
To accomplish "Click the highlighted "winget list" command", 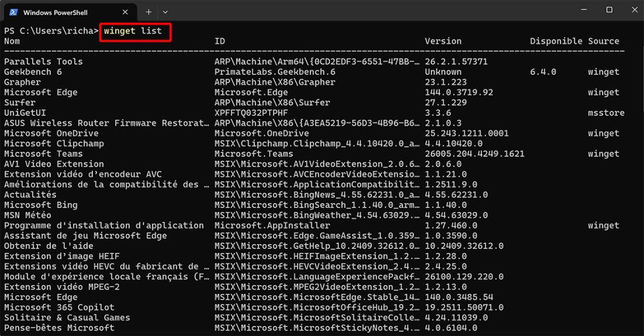I will coord(135,31).
